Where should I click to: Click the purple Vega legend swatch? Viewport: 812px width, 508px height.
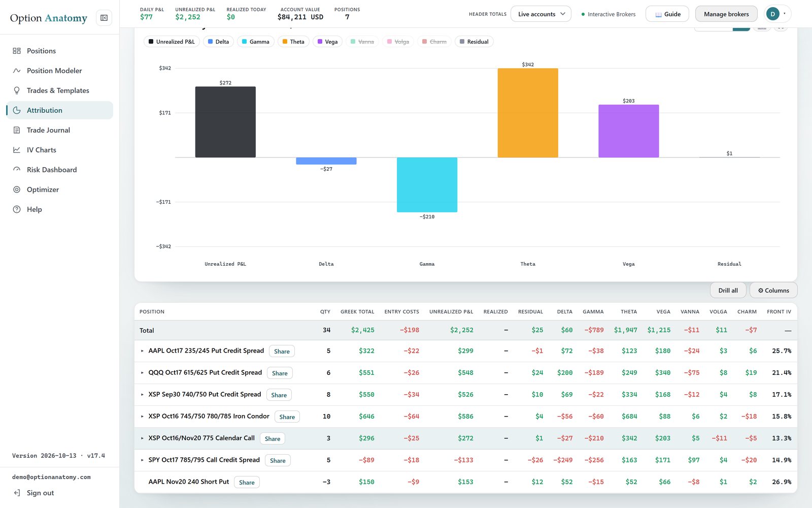[320, 42]
